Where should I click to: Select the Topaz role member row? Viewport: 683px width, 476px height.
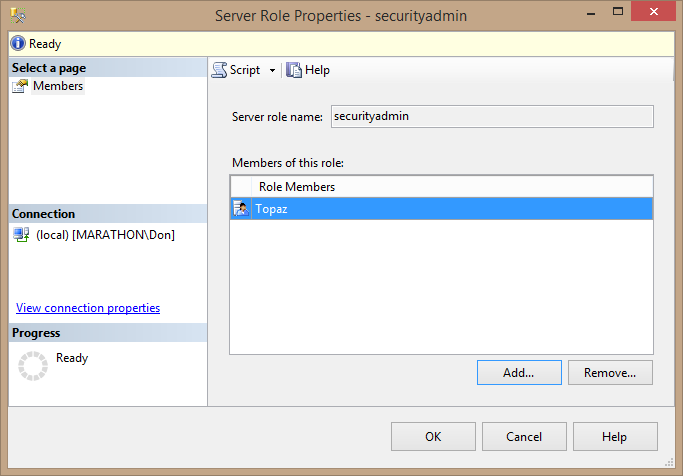(450, 208)
